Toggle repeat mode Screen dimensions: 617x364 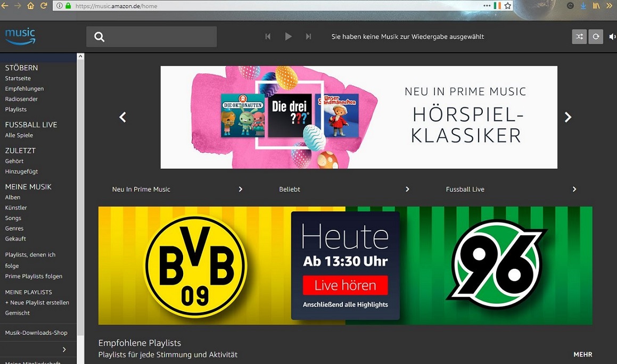[x=596, y=37]
